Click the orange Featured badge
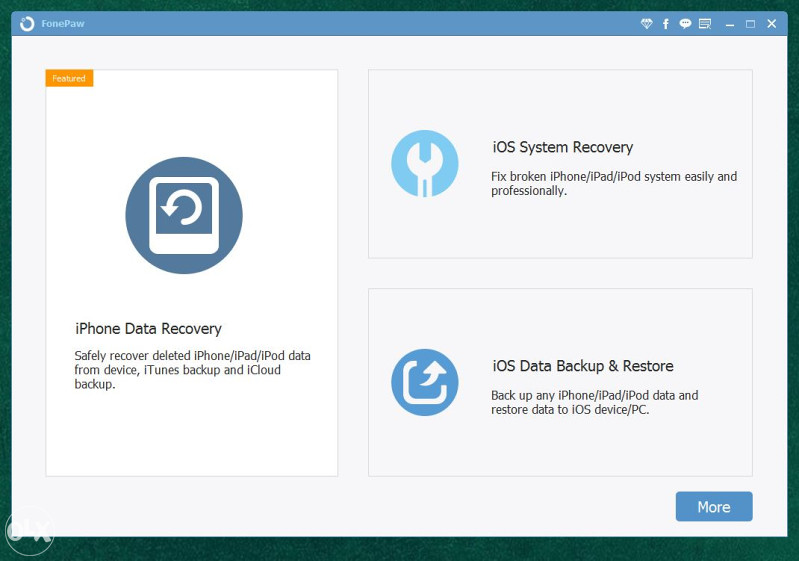This screenshot has width=799, height=561. (x=69, y=78)
